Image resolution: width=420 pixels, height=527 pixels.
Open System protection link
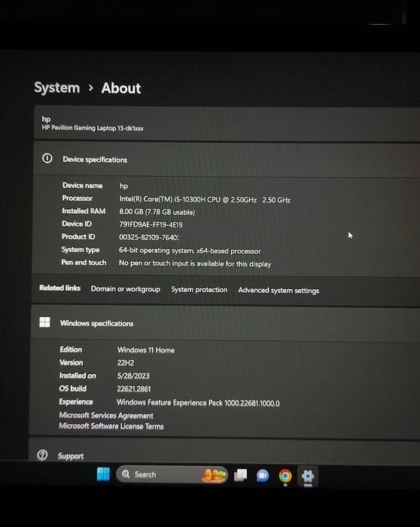coord(199,290)
